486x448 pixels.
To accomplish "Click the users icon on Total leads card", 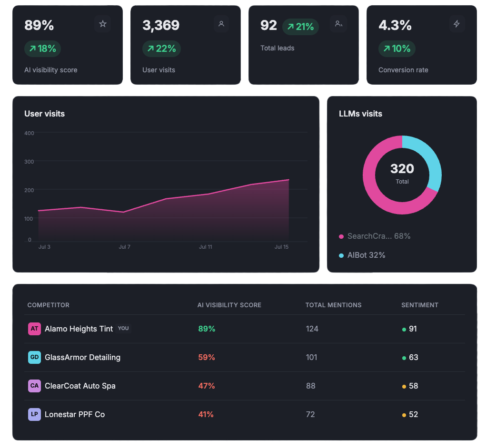I will 338,24.
